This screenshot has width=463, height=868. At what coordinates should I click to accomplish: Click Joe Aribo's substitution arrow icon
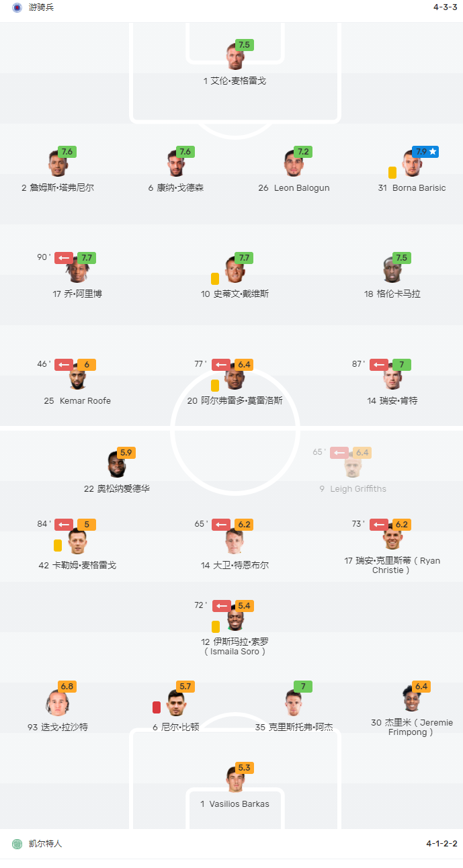(64, 258)
